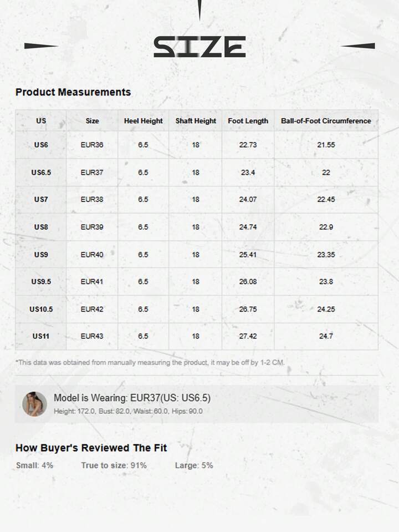
Task: Click the Ball-of-Foot Circumference column header
Action: (326, 121)
